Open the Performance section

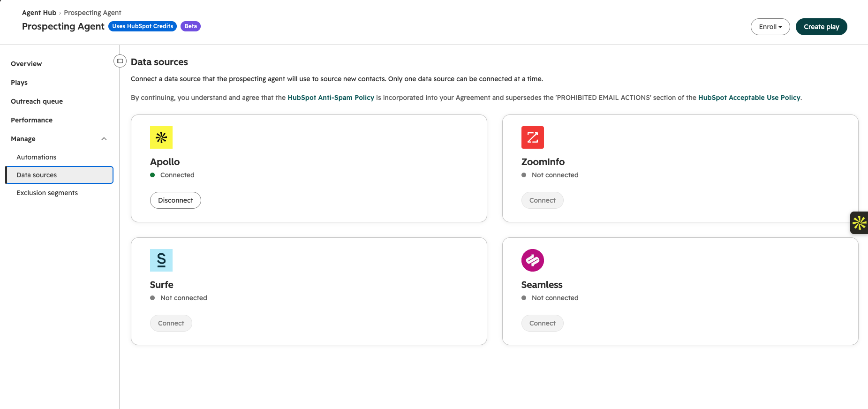[x=31, y=120]
